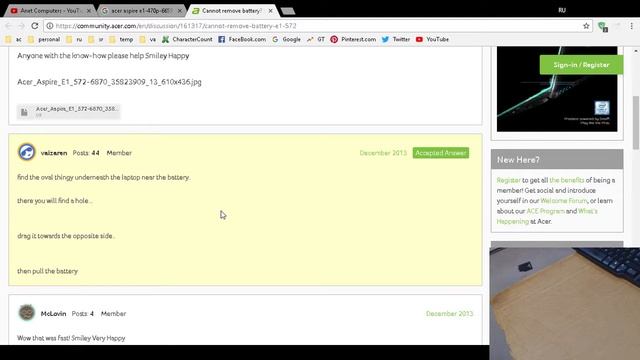Click the McLovin username link
640x360 pixels.
[53, 313]
